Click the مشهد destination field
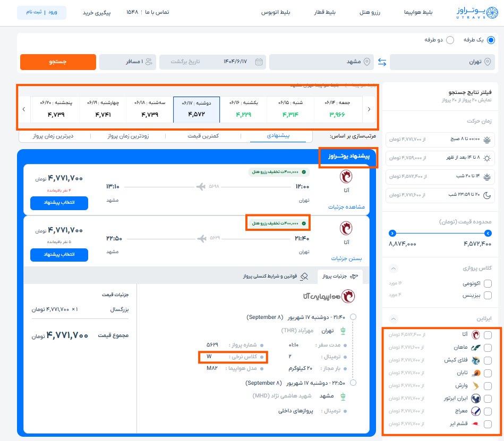Screen dimensions: 504x441 coord(321,62)
